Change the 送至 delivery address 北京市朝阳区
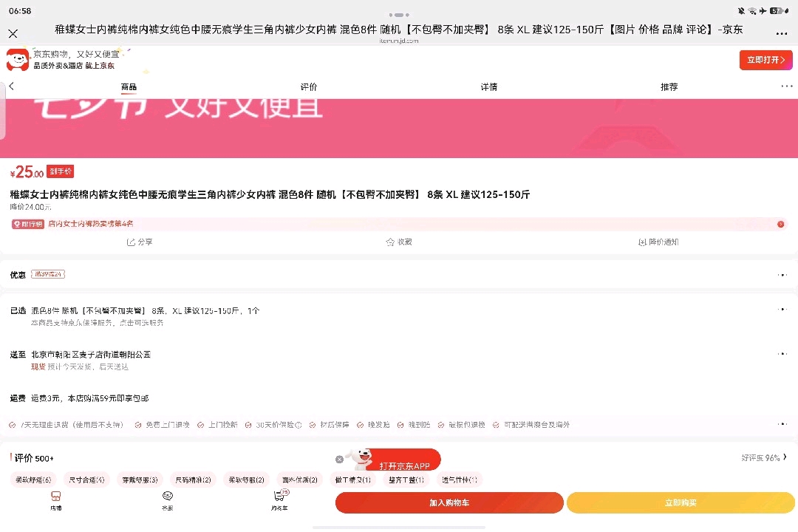798x532 pixels. pyautogui.click(x=91, y=355)
